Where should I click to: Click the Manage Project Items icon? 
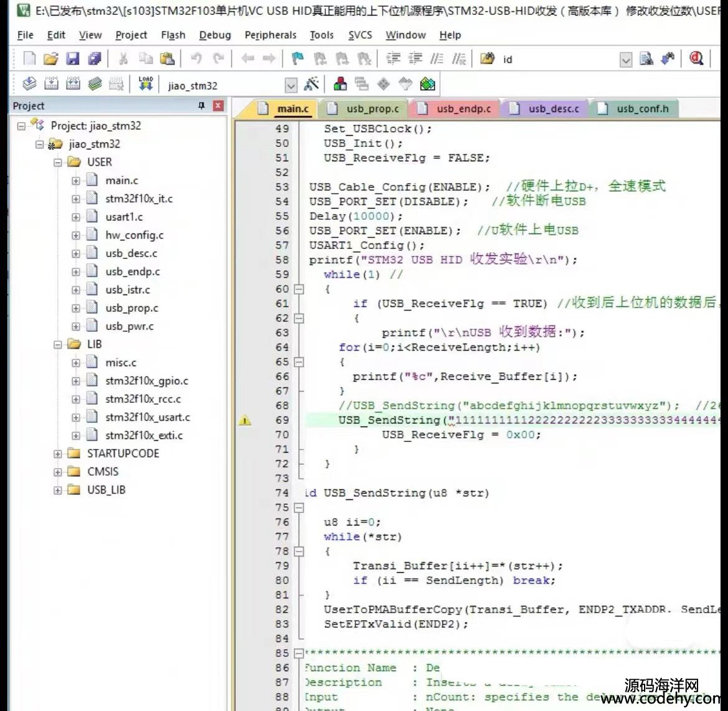pyautogui.click(x=340, y=84)
